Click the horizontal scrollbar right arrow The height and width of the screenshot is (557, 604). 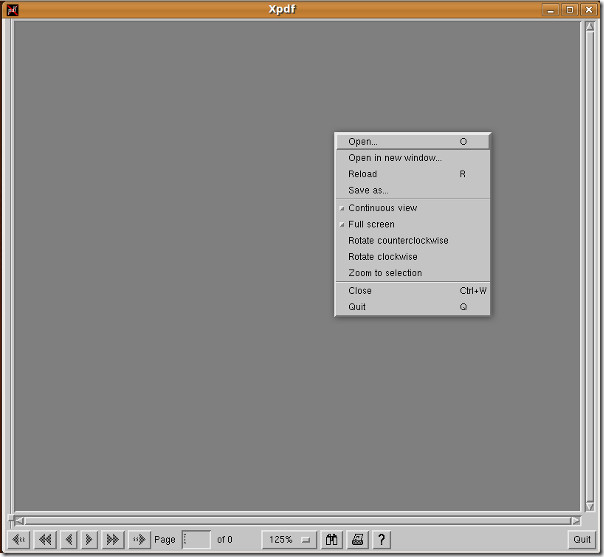pos(575,521)
